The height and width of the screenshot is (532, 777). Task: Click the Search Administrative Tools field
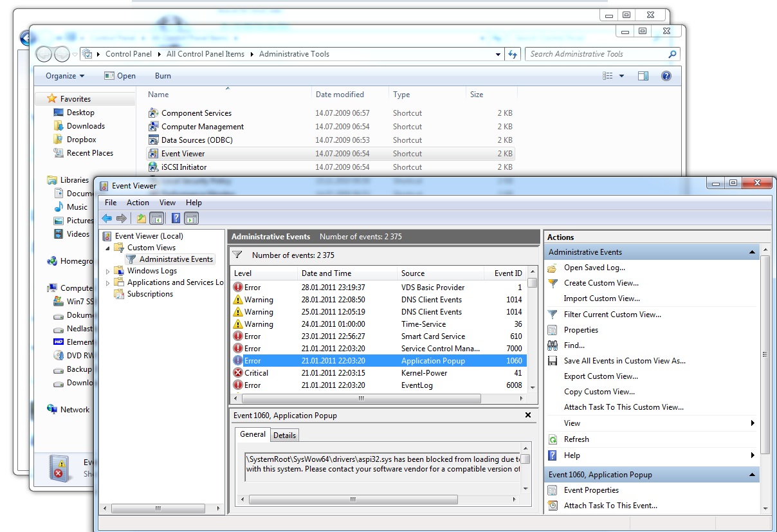(596, 54)
